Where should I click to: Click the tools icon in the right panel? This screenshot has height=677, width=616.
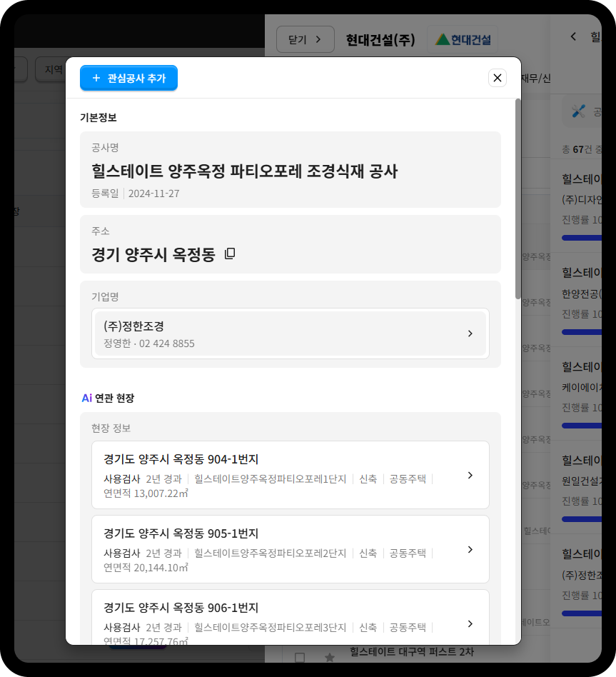click(x=578, y=111)
